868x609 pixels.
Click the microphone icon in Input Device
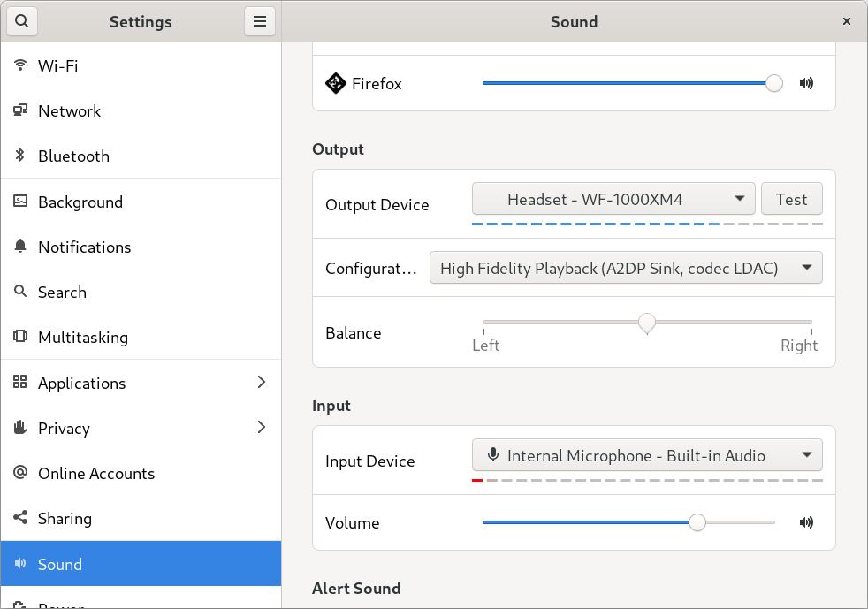pos(492,455)
